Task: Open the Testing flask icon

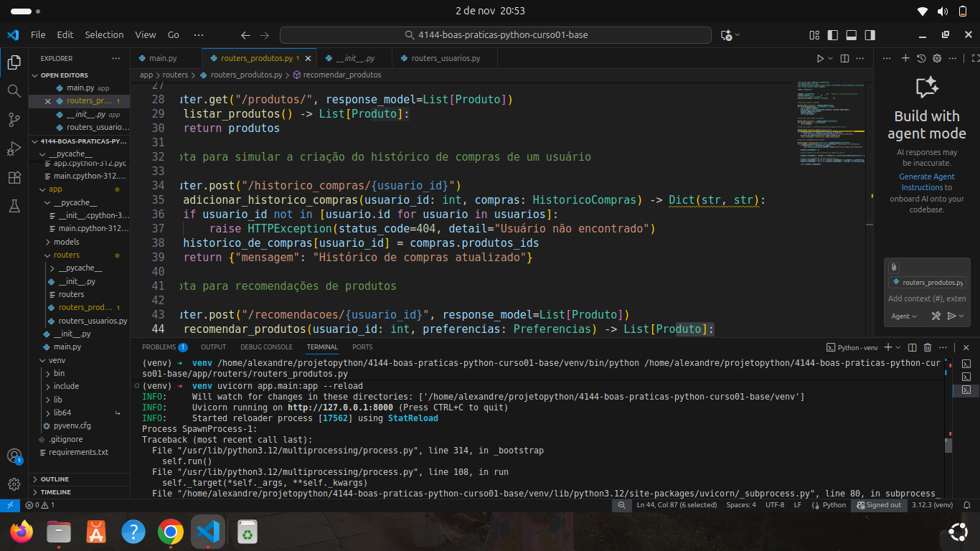Action: 14,206
